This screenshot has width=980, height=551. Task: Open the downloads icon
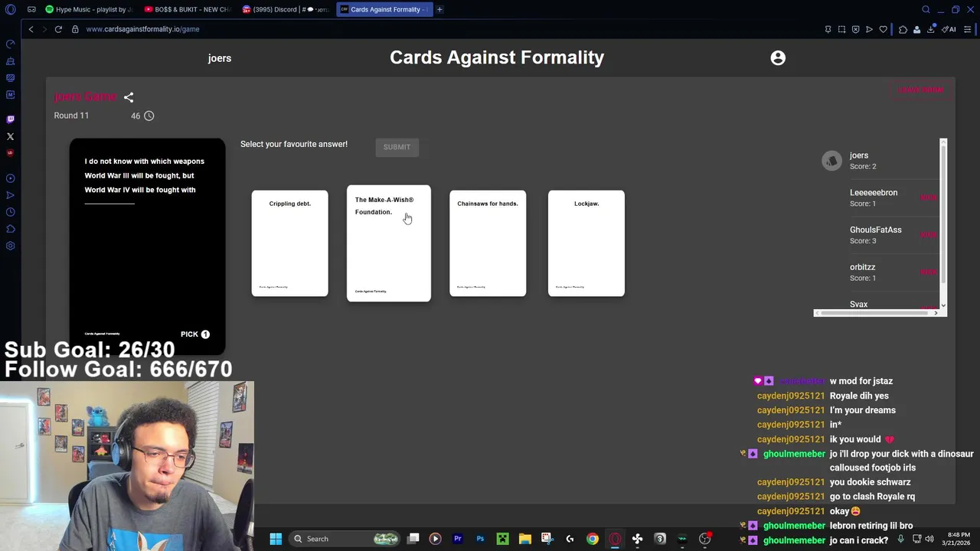[x=931, y=29]
